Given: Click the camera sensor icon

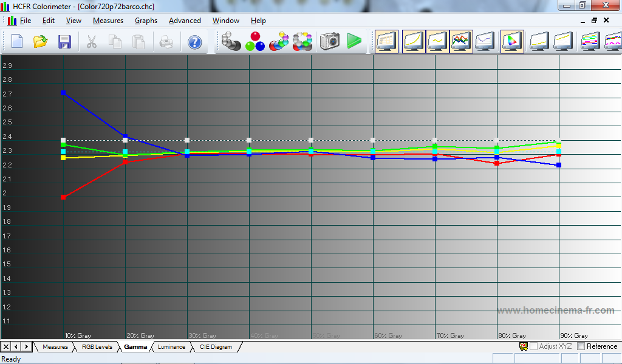Looking at the screenshot, I should (330, 41).
